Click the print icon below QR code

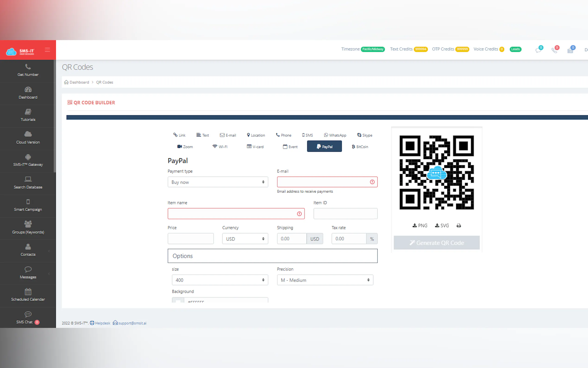click(x=458, y=226)
